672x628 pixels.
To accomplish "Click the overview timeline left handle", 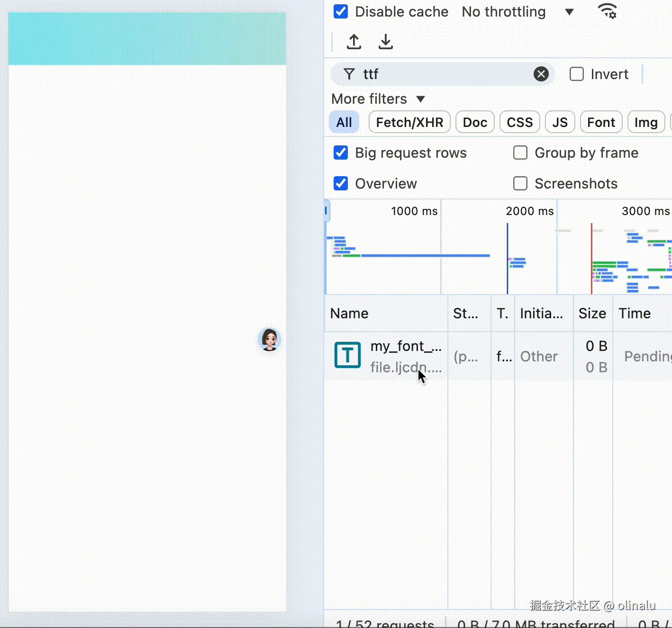I will point(327,211).
